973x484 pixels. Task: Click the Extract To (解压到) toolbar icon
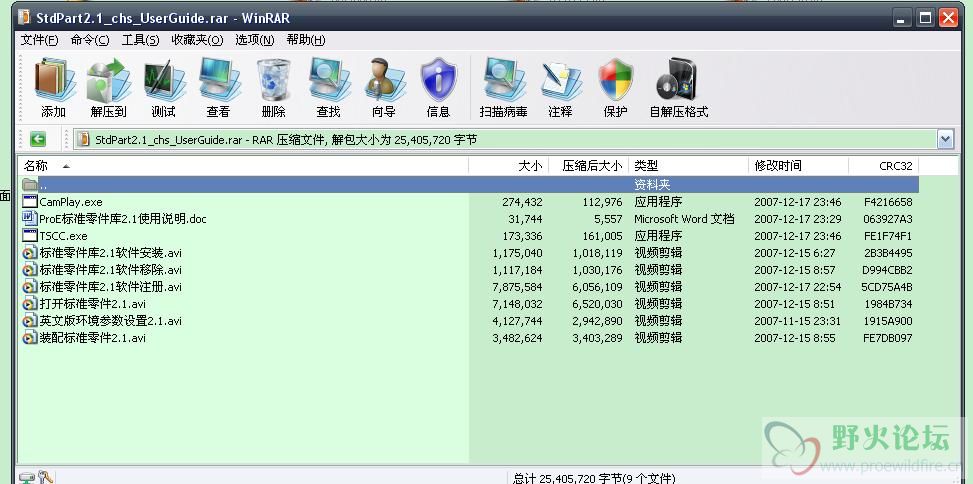109,80
